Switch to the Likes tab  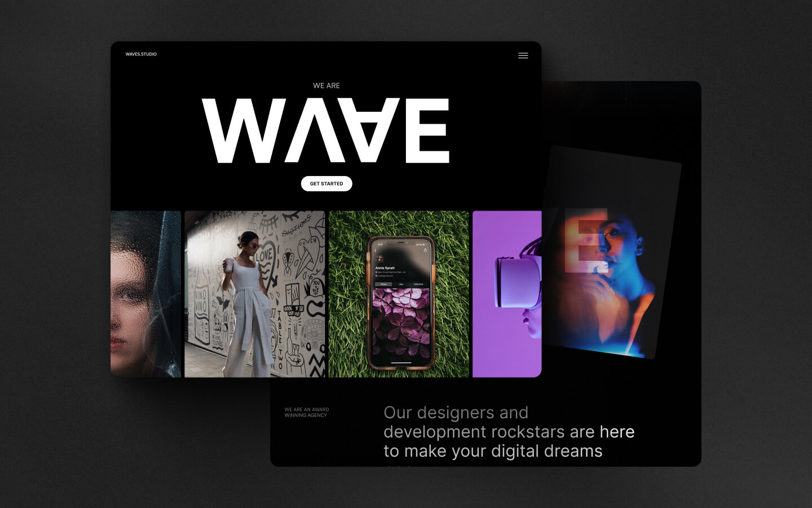coord(401,284)
